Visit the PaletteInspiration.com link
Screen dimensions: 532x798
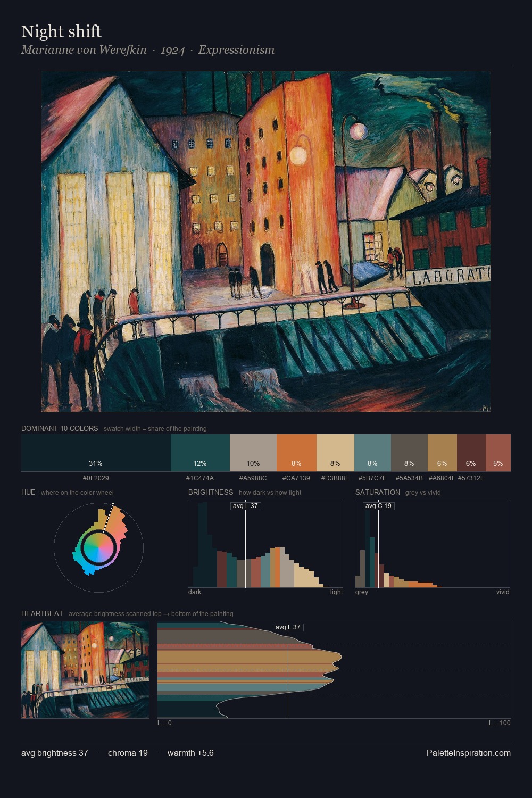tap(469, 753)
